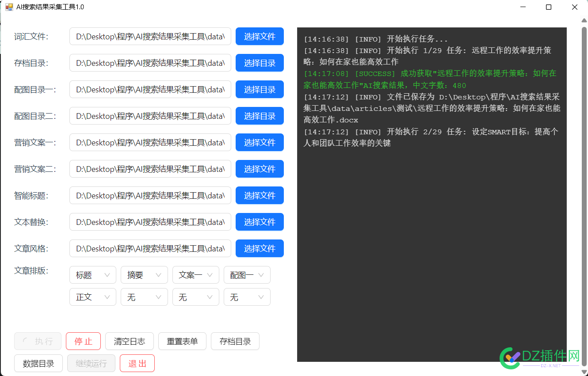This screenshot has height=376, width=588.
Task: Focus the 文章风格 path field
Action: 150,248
